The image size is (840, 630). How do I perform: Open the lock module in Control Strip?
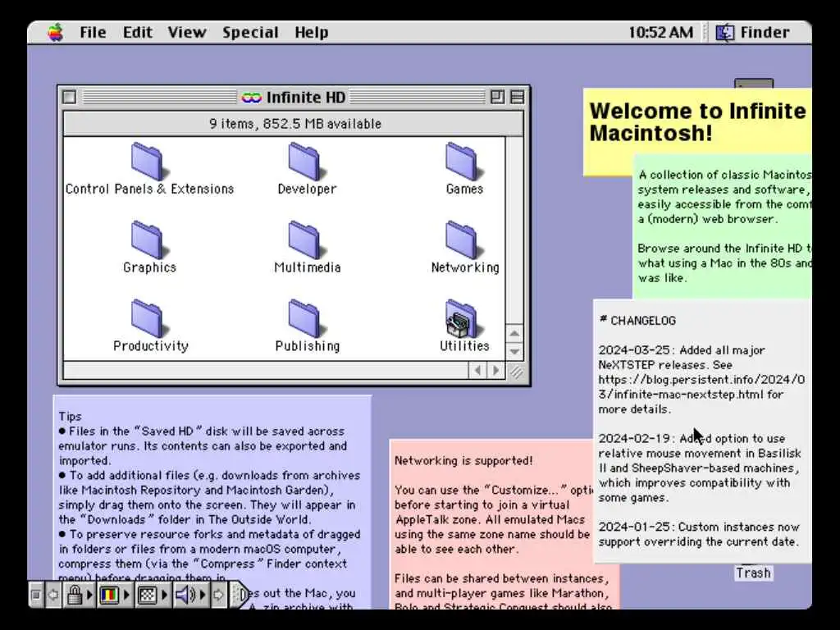79,595
